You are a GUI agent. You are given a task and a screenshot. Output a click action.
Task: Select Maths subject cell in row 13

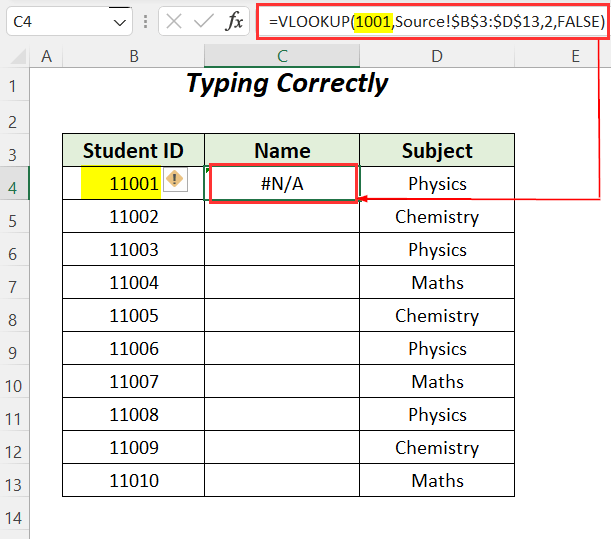pyautogui.click(x=437, y=480)
